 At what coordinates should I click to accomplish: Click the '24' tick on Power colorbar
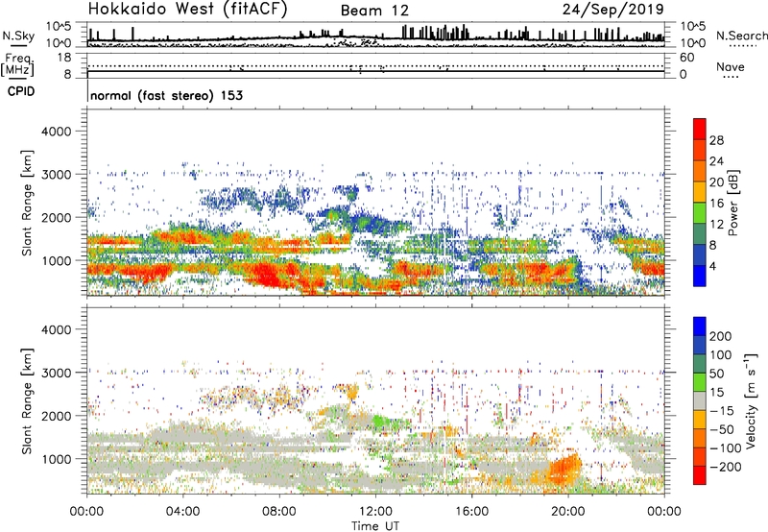pos(716,161)
